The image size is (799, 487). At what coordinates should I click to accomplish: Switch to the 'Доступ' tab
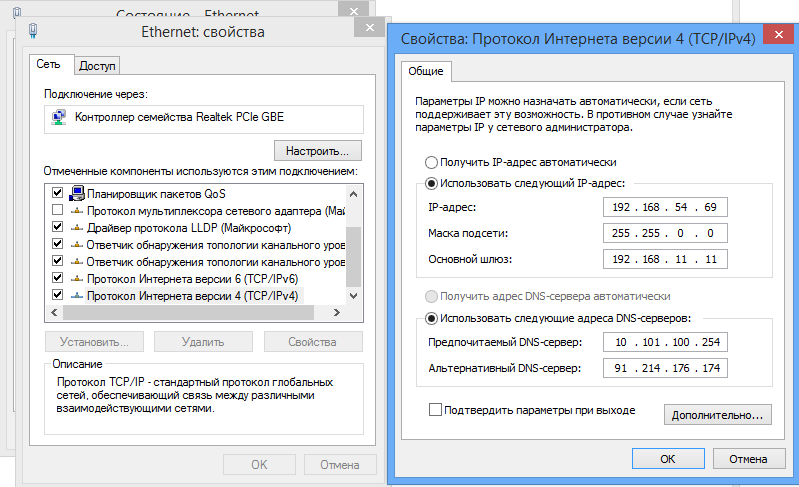click(x=98, y=66)
